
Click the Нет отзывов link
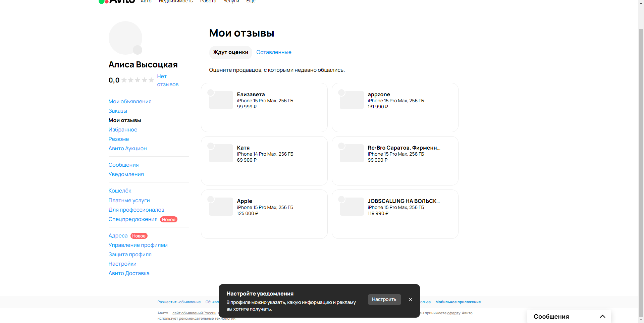[x=168, y=80]
